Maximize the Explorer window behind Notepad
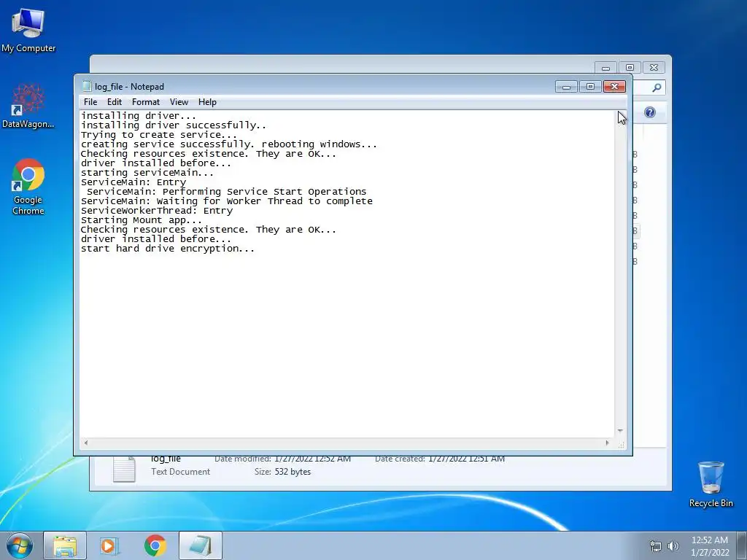This screenshot has width=747, height=560. [x=630, y=68]
